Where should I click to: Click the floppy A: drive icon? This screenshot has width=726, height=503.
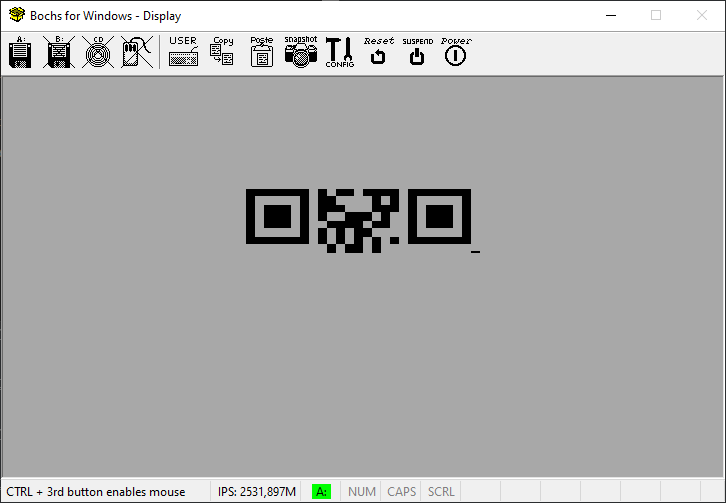20,52
